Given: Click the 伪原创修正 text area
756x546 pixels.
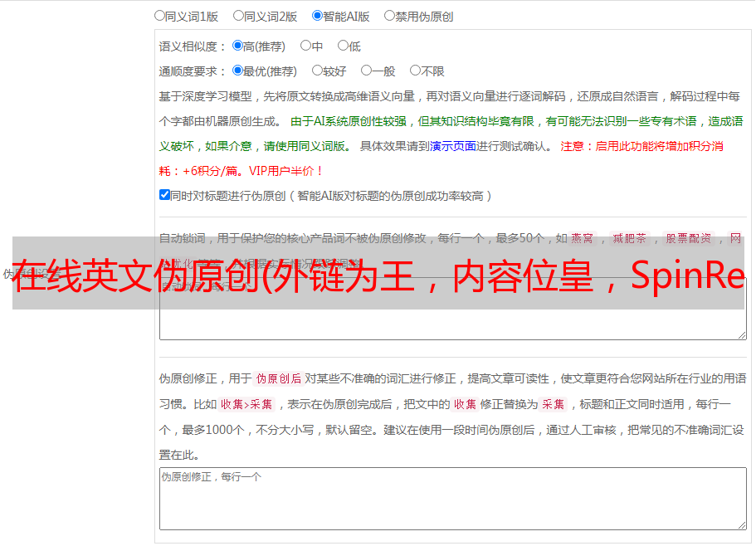Looking at the screenshot, I should pos(453,499).
